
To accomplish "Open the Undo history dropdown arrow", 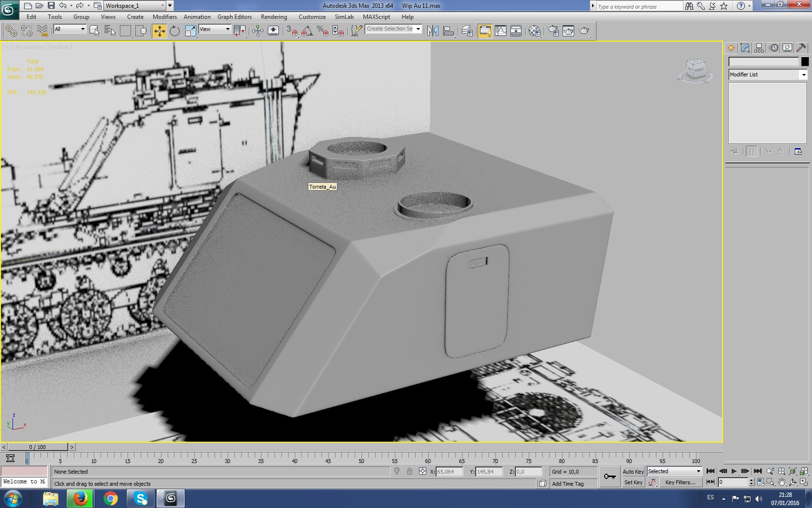I will (71, 6).
